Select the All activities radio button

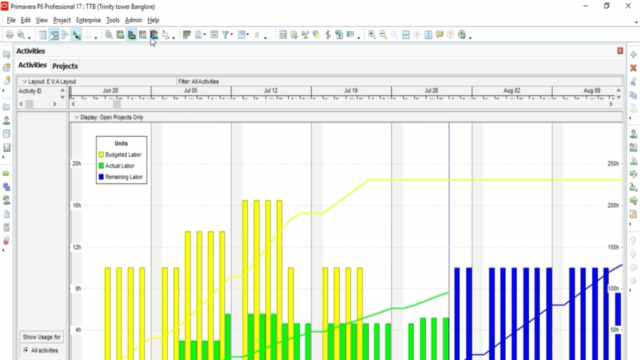point(26,350)
